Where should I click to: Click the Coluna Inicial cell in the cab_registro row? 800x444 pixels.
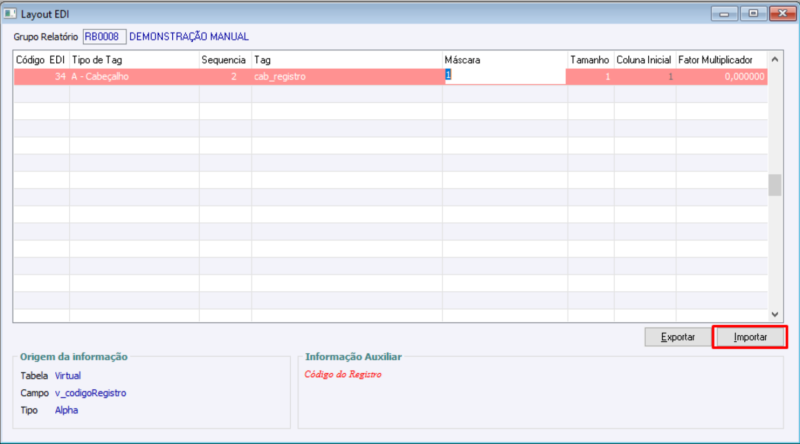[645, 77]
